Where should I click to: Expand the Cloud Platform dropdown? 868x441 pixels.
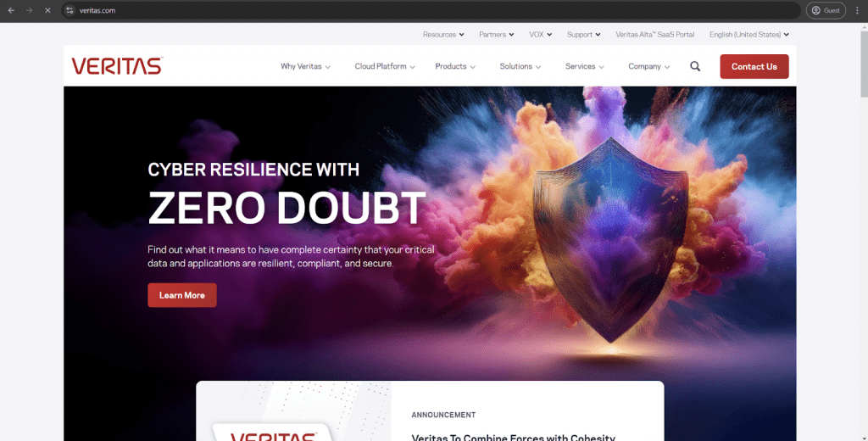coord(385,66)
